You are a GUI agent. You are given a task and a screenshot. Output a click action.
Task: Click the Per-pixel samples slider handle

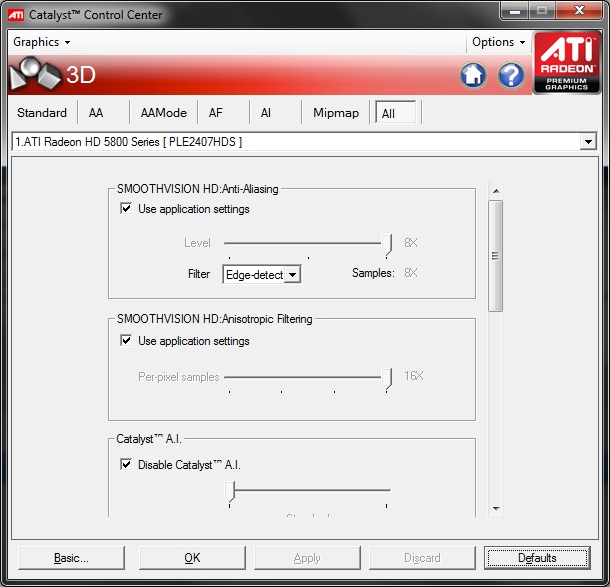tap(387, 379)
